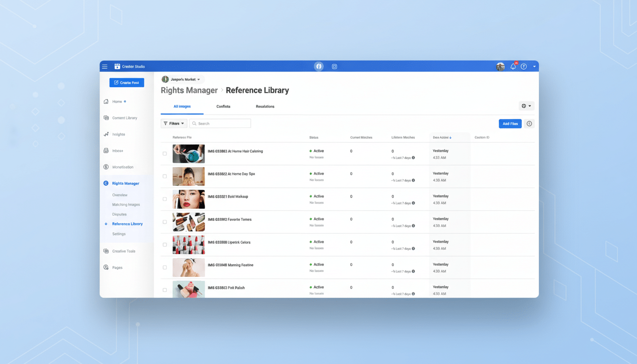Open notifications via the bell icon

coord(512,66)
